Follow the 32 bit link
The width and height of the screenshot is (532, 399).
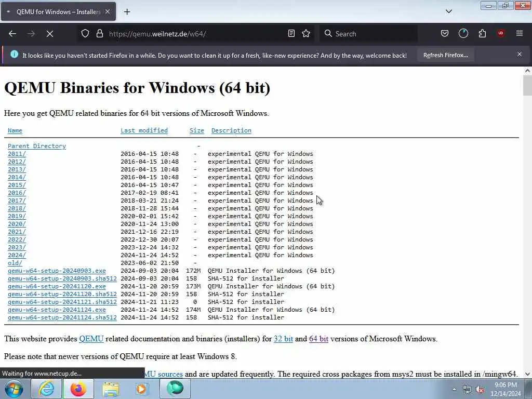pyautogui.click(x=283, y=339)
